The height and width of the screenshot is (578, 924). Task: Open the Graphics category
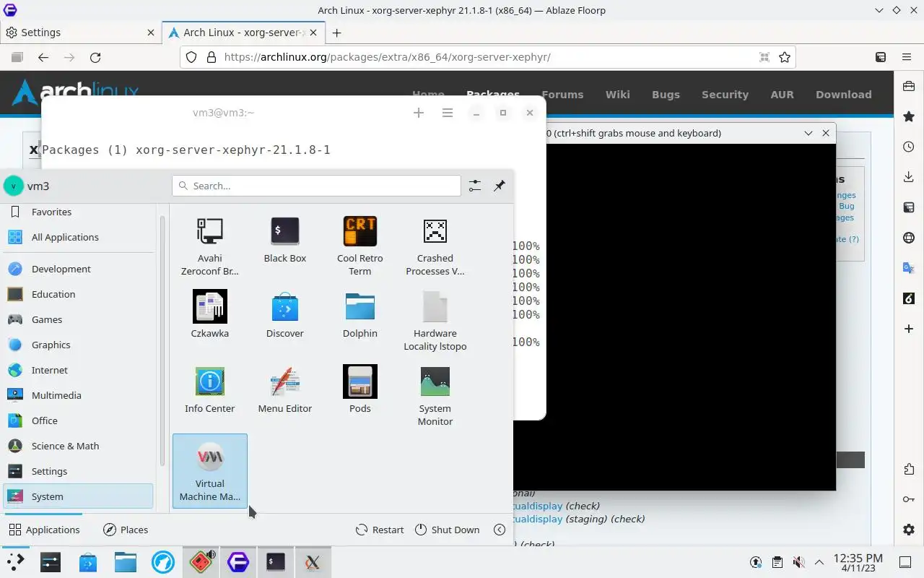click(x=78, y=345)
